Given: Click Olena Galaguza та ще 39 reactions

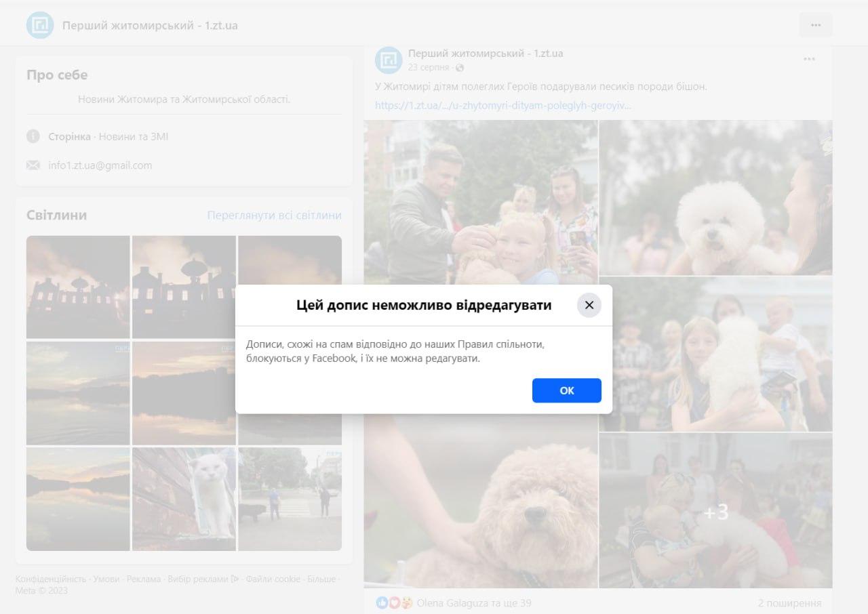Looking at the screenshot, I should (474, 602).
